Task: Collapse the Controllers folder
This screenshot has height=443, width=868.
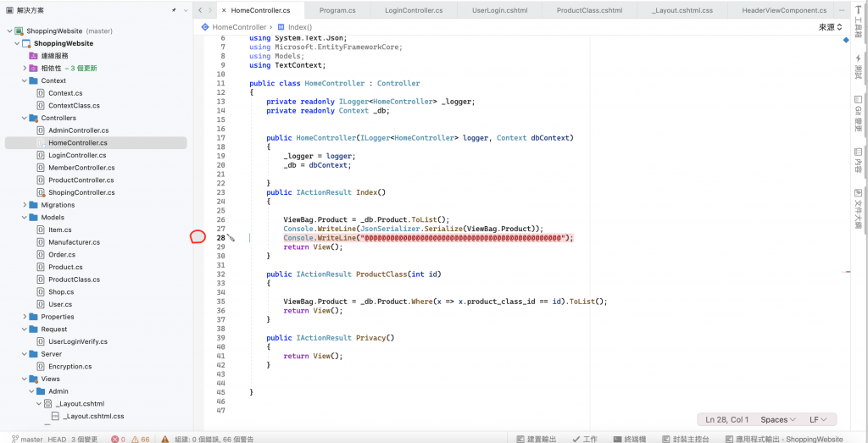Action: coord(25,118)
